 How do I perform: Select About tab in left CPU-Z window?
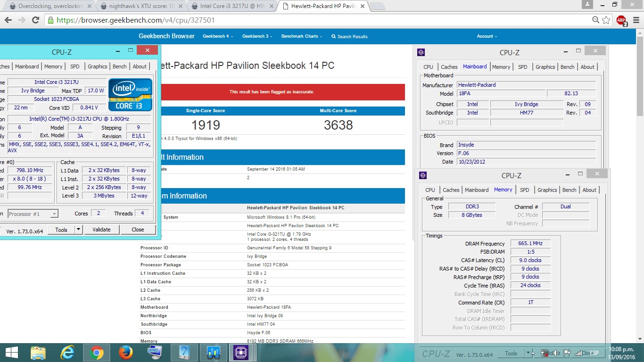tap(140, 66)
